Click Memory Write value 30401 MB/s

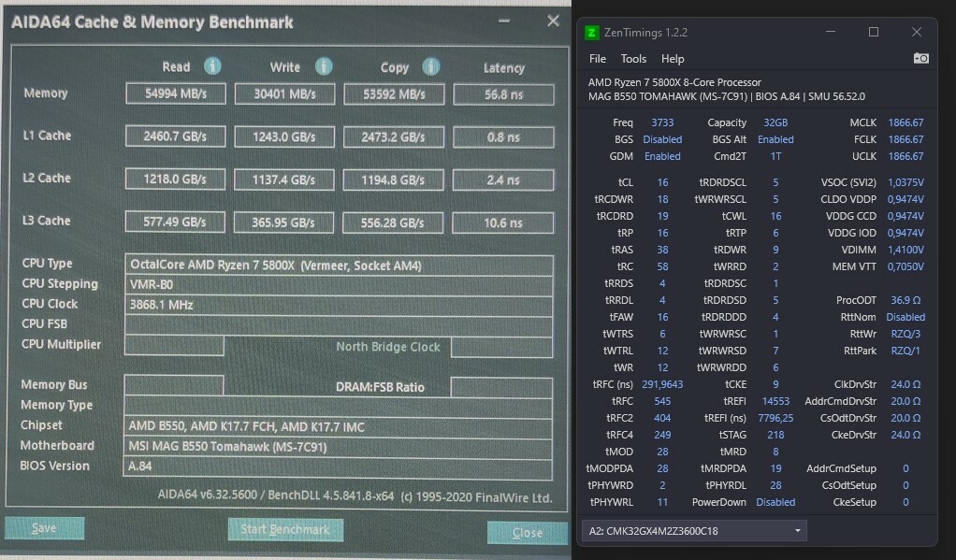pos(284,93)
